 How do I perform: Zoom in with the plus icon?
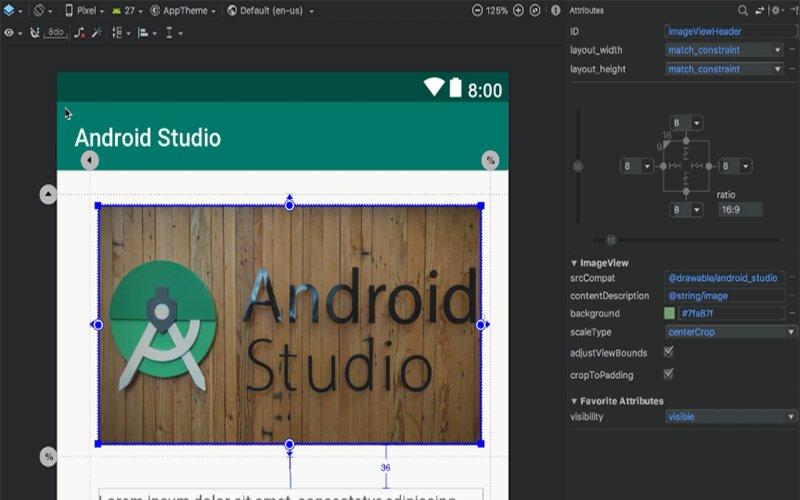point(518,10)
